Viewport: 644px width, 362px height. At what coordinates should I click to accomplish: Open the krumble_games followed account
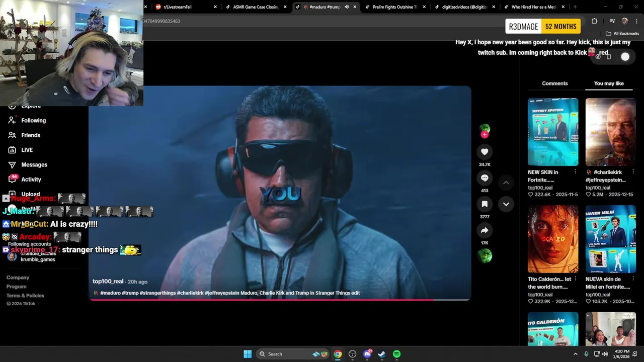click(31, 257)
